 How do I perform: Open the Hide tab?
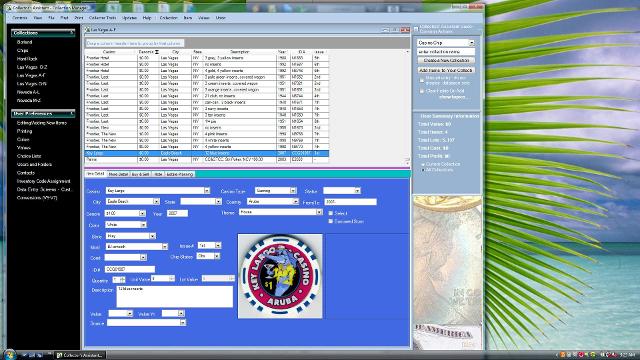tap(158, 174)
